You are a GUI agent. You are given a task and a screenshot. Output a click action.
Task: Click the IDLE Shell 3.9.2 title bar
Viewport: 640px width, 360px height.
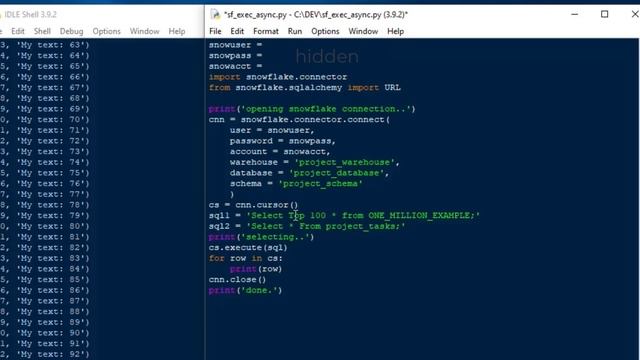pos(31,15)
